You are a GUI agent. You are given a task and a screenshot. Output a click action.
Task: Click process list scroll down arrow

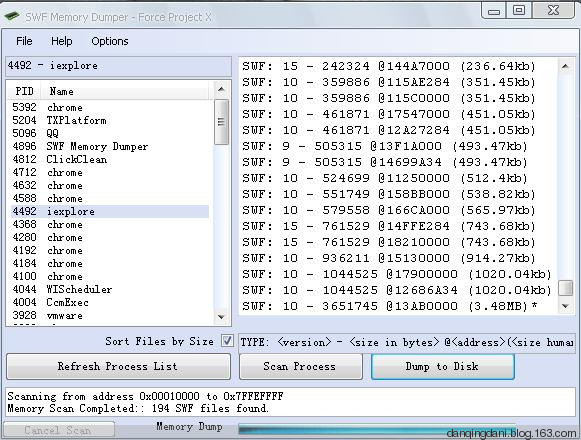(221, 317)
